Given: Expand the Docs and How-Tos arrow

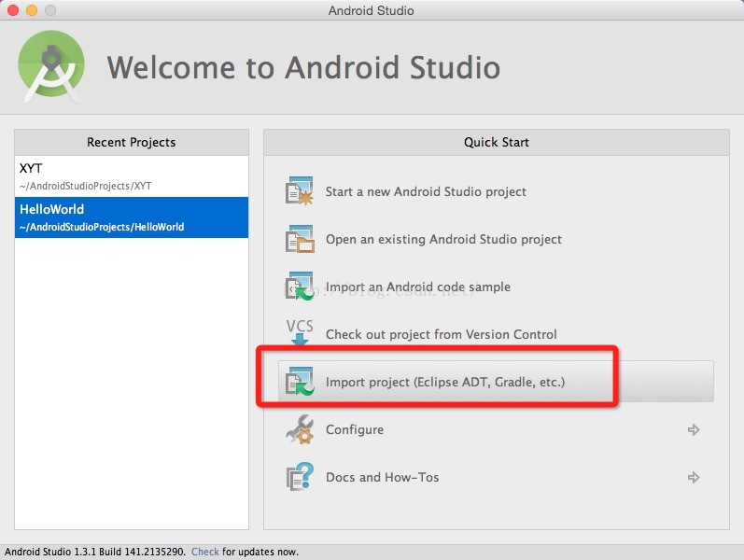Looking at the screenshot, I should pyautogui.click(x=694, y=477).
